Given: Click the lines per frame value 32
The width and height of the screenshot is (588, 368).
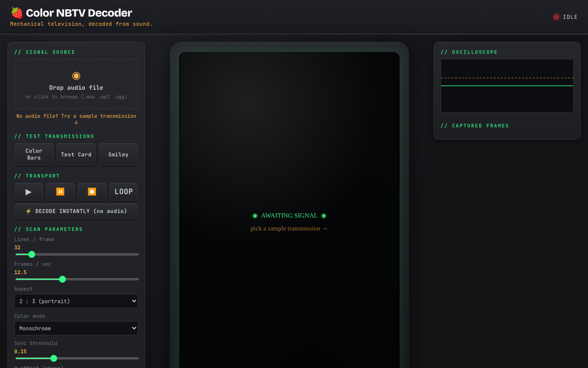Looking at the screenshot, I should 17,247.
